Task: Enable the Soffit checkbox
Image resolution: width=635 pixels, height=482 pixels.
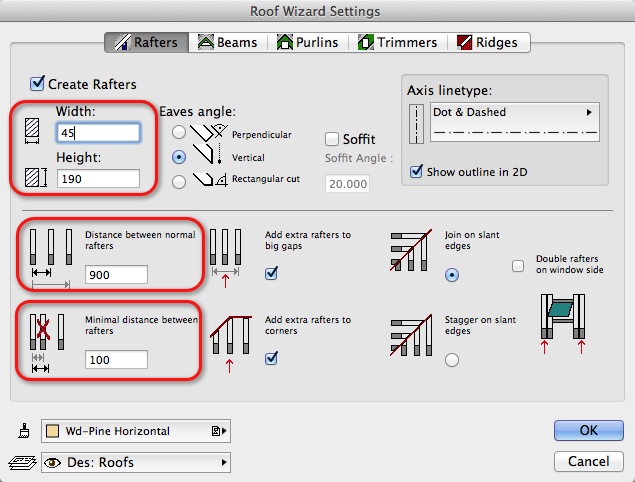Action: coord(332,139)
